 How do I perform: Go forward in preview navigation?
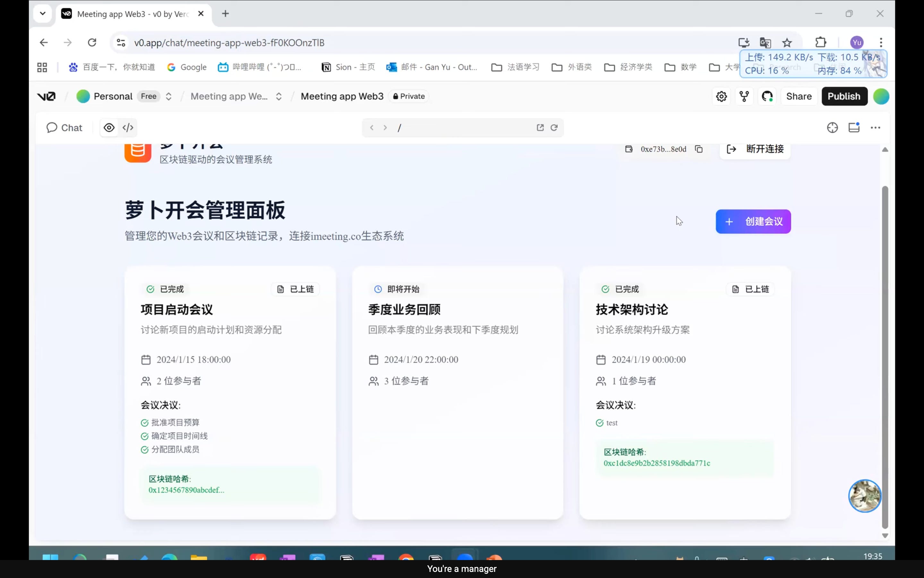click(x=385, y=128)
